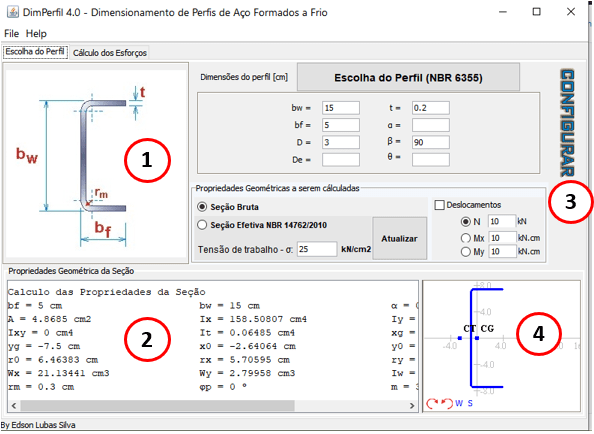
Task: Click the 'It = 0.06485 cm4' result text
Action: tap(247, 333)
